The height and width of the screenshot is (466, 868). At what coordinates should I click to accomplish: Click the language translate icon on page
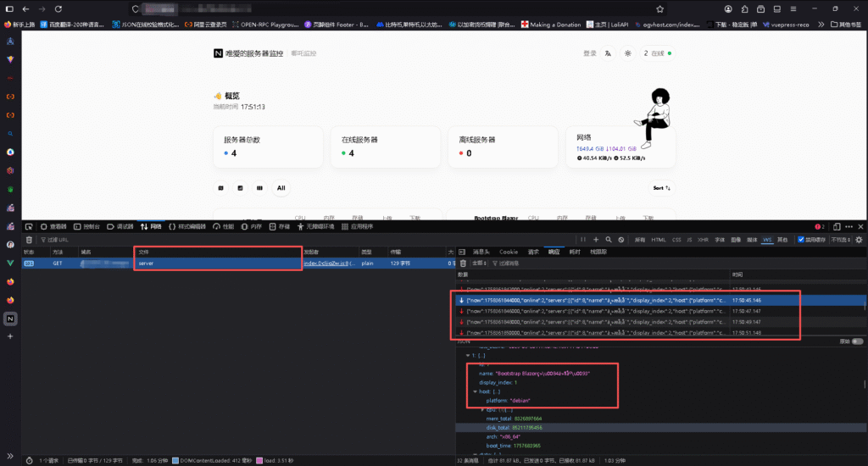coord(608,53)
